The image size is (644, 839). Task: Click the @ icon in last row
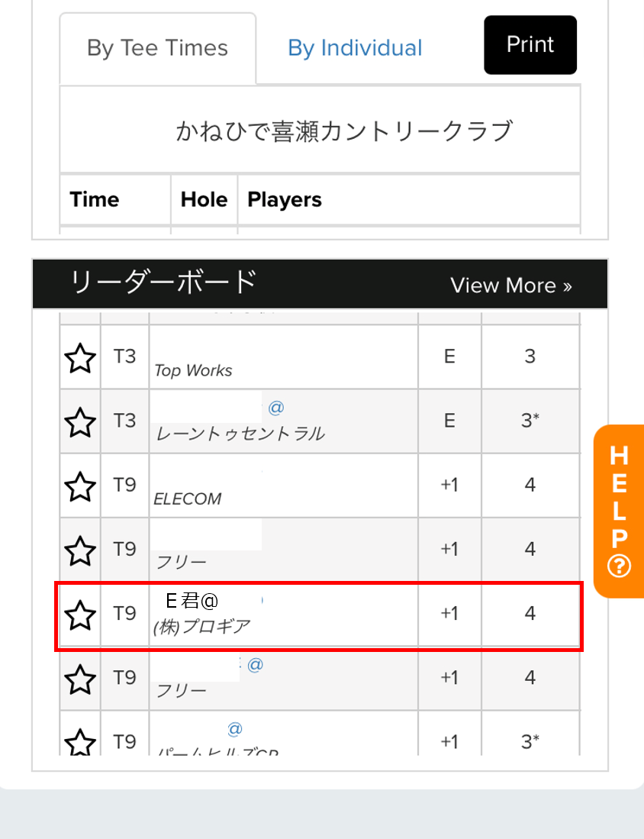(235, 729)
